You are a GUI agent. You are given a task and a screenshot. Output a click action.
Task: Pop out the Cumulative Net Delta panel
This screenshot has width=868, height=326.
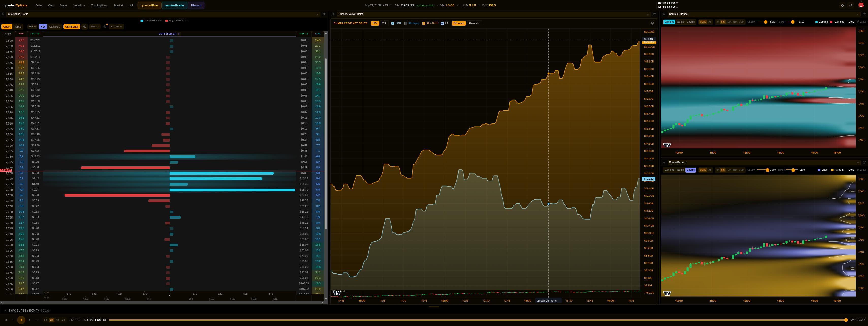[x=655, y=14]
